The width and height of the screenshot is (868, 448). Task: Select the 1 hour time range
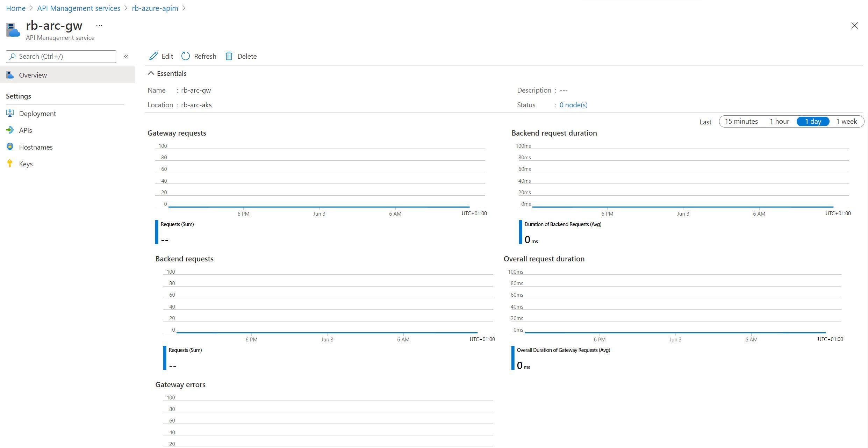pos(779,121)
